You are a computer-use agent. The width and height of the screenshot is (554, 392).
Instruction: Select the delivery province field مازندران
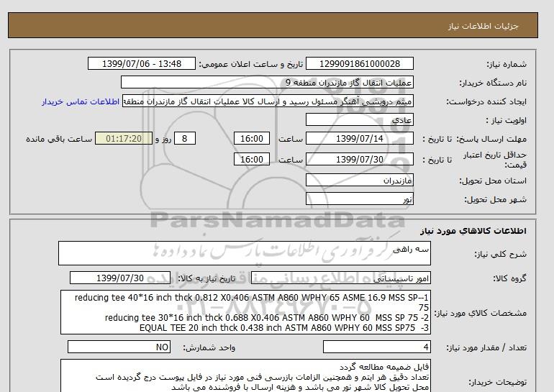tap(359, 180)
